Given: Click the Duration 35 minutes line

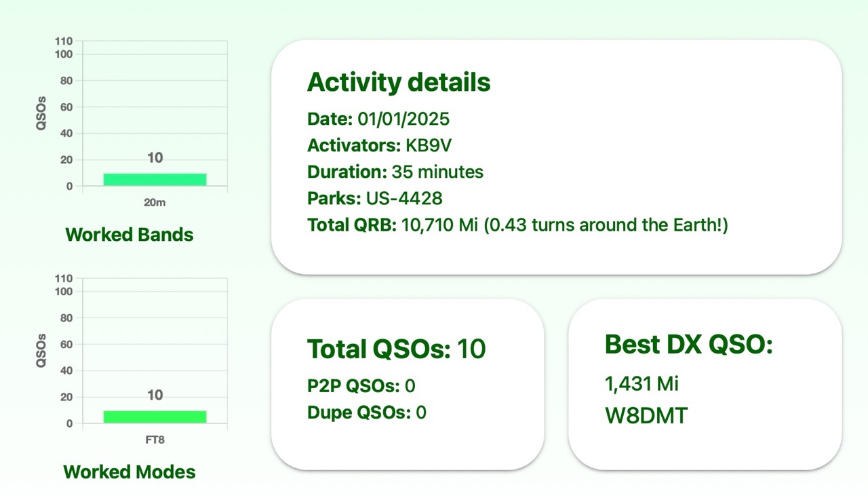Looking at the screenshot, I should pyautogui.click(x=395, y=172).
